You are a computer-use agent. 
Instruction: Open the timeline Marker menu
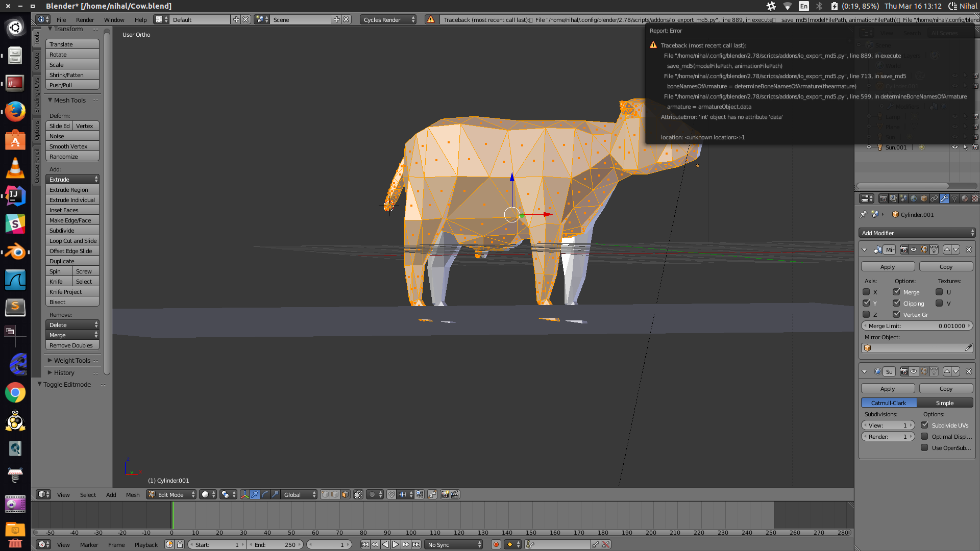[89, 544]
